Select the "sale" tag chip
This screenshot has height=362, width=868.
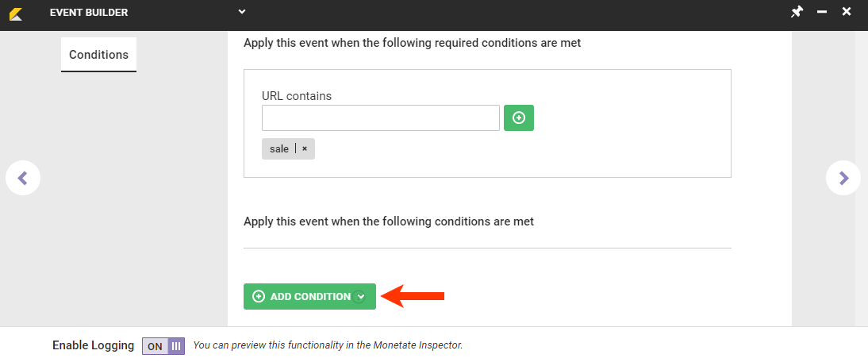point(279,148)
